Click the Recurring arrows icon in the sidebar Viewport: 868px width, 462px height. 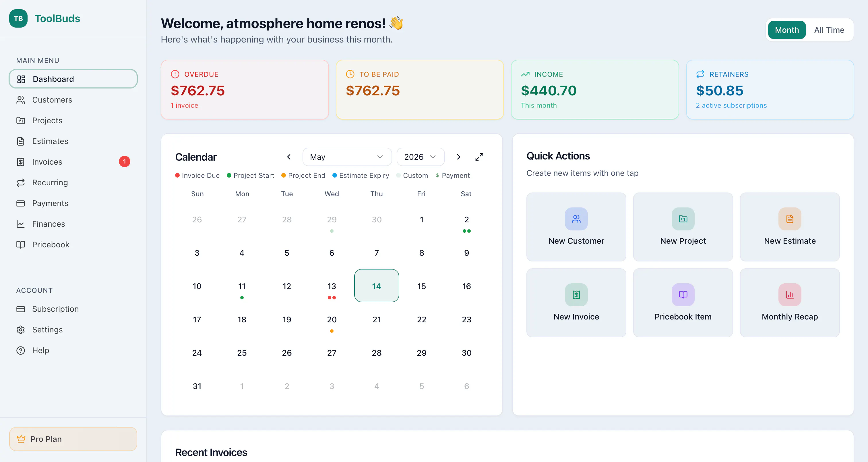tap(21, 182)
